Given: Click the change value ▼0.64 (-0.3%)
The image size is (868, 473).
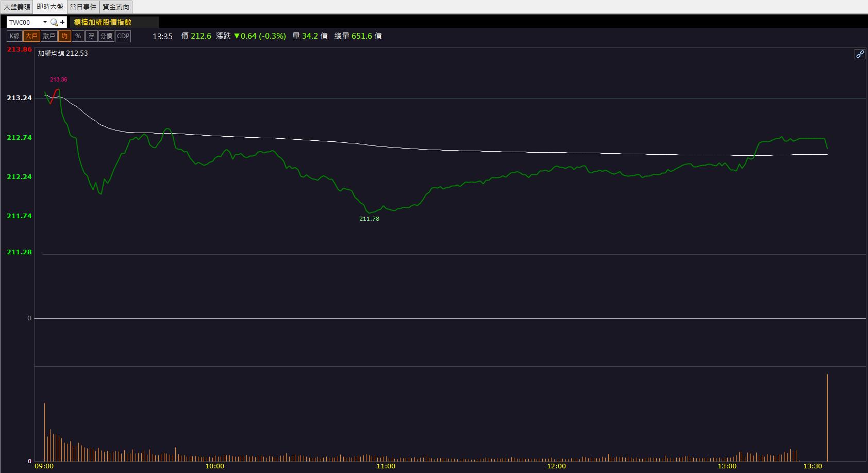Looking at the screenshot, I should (260, 36).
